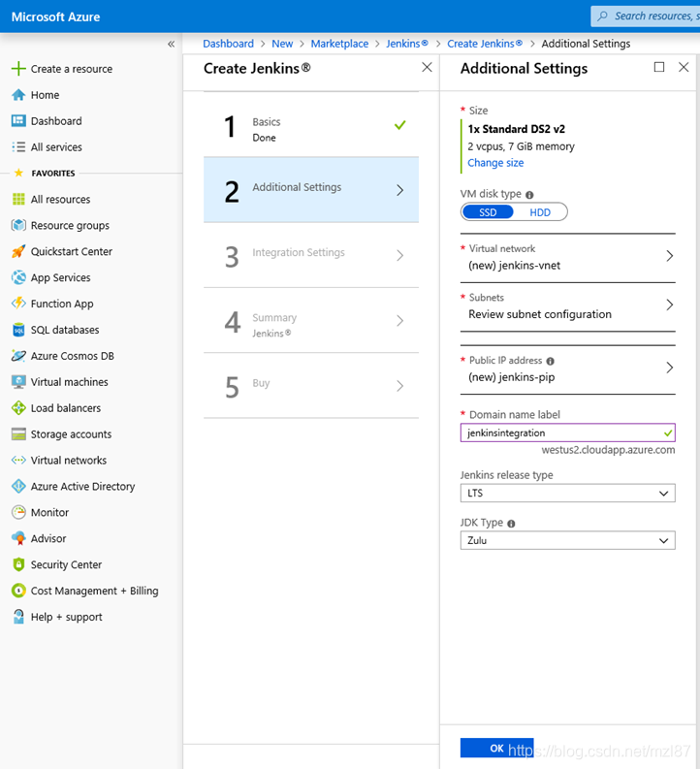
Task: Open the Function App lightning icon
Action: (x=18, y=304)
